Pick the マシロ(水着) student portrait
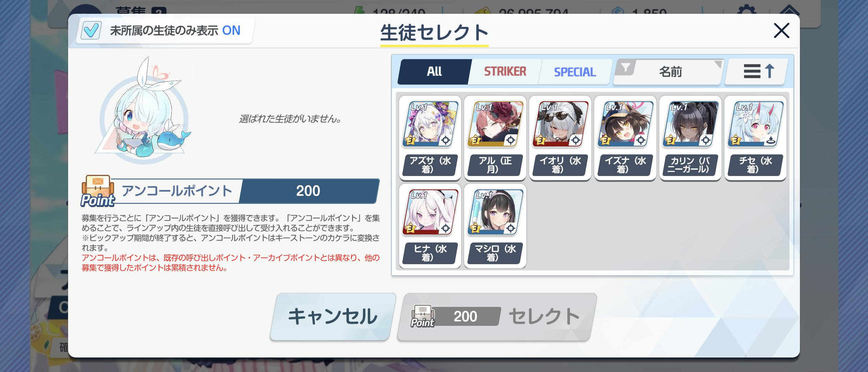 (x=495, y=212)
